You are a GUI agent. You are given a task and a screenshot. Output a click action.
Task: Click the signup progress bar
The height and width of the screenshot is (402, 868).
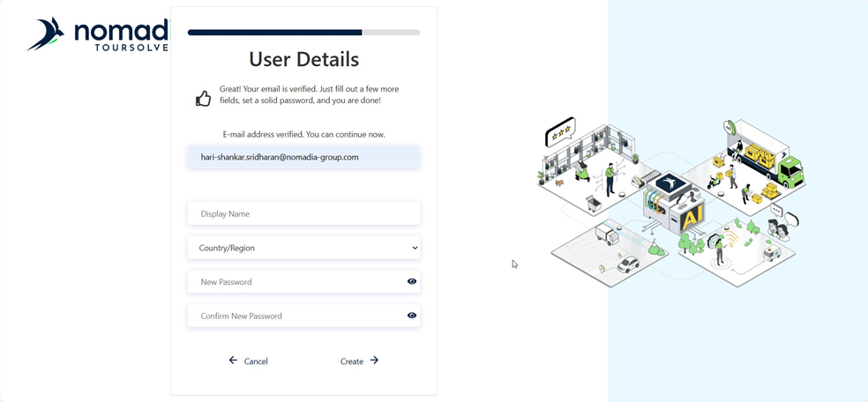(x=303, y=33)
